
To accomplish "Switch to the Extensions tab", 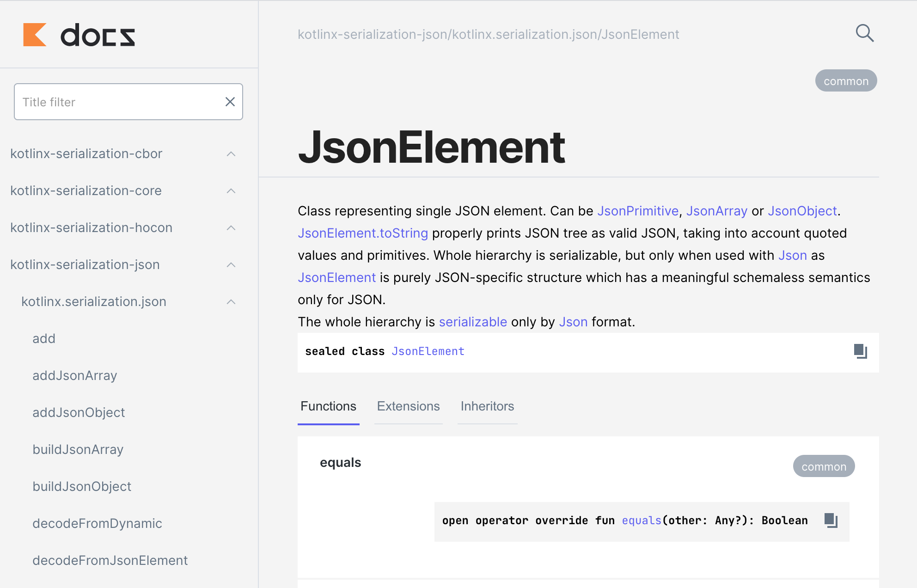I will coord(408,405).
